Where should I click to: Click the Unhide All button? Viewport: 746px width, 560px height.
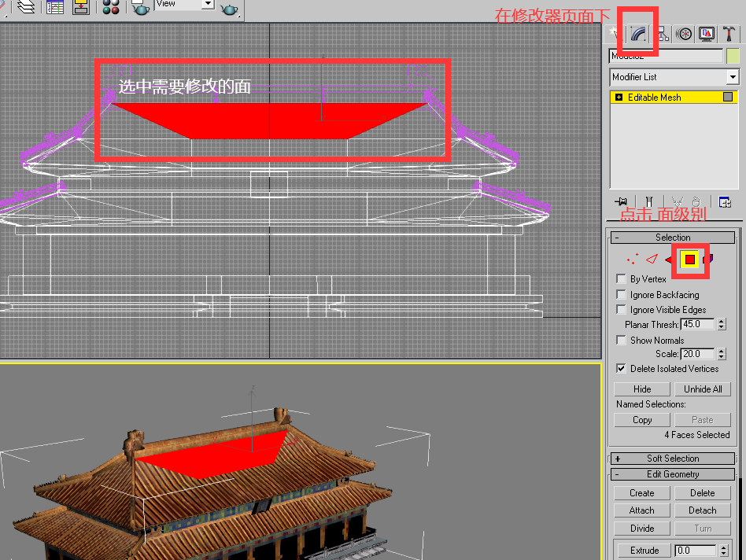[702, 389]
